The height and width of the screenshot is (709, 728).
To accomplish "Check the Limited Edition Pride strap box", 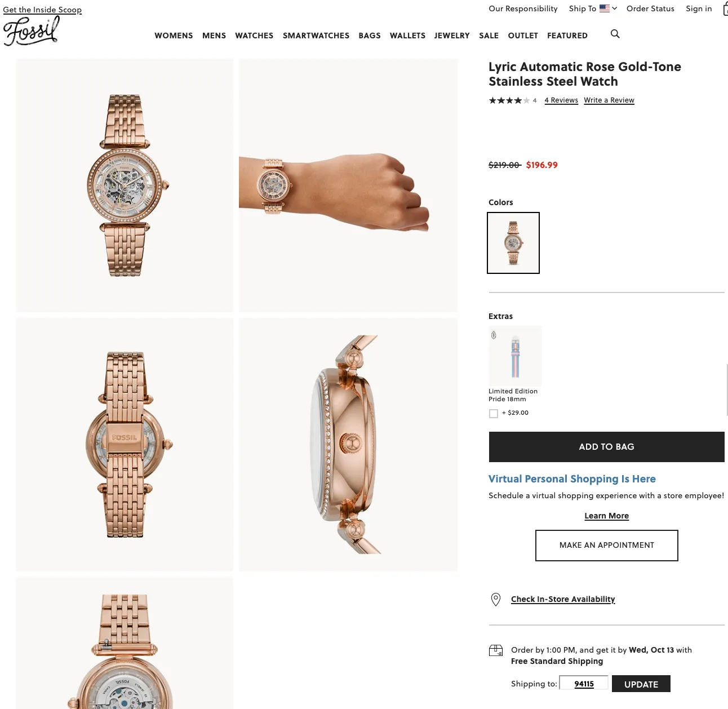I will point(494,414).
